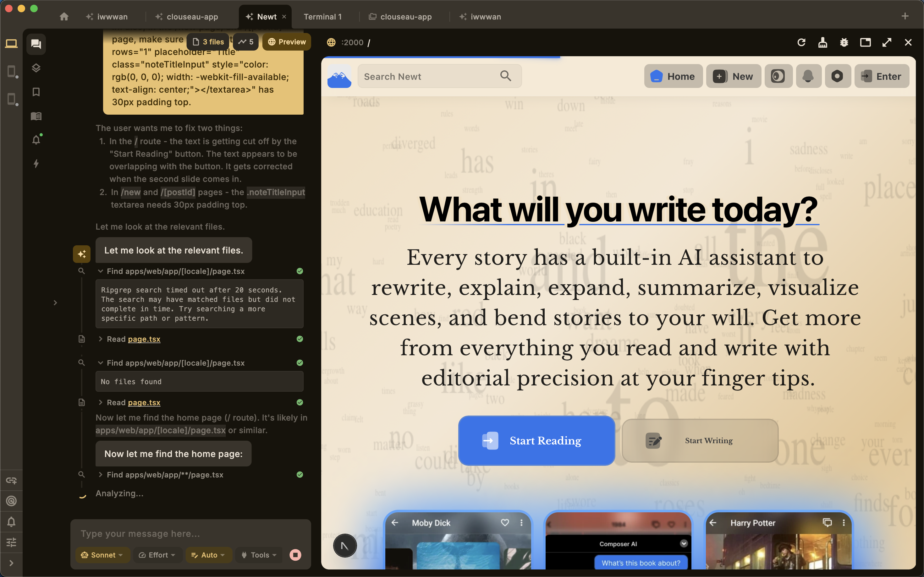Open notifications bell with green dot
The image size is (924, 577).
coord(36,140)
